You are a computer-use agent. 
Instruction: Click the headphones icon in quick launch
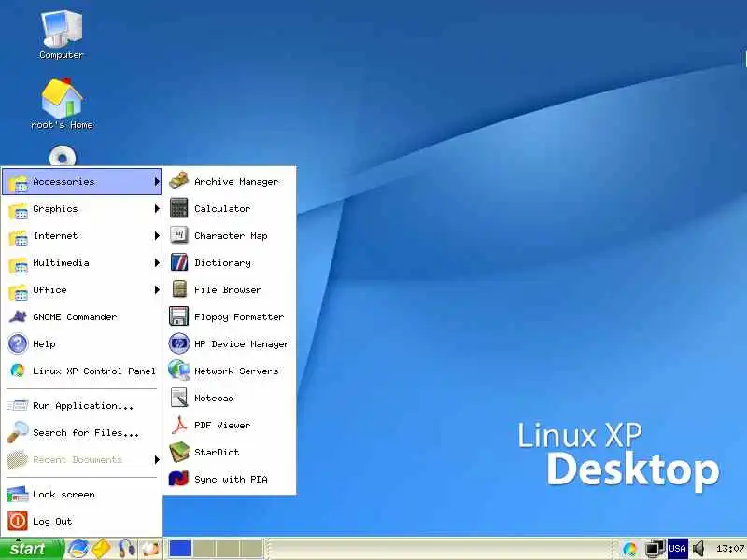pyautogui.click(x=126, y=549)
